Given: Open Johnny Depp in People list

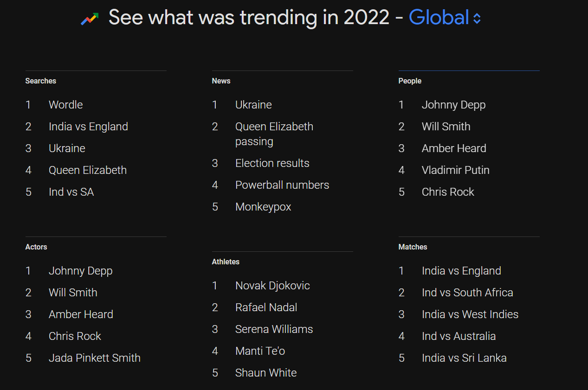Looking at the screenshot, I should (x=453, y=105).
